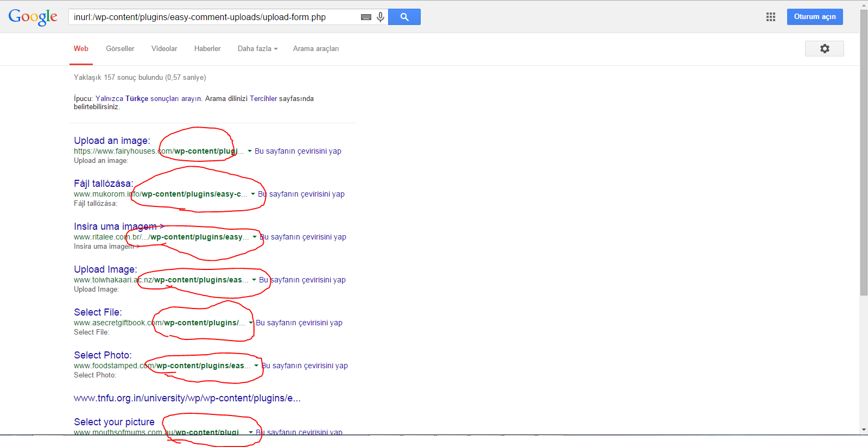Translate the foodstamped result page
868x447 pixels.
coord(305,366)
